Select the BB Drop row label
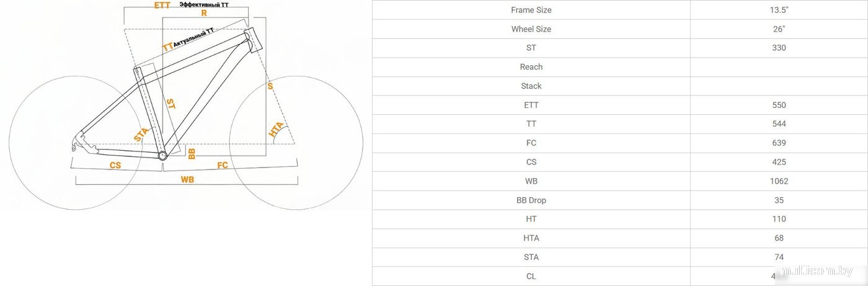The image size is (868, 286). (531, 200)
